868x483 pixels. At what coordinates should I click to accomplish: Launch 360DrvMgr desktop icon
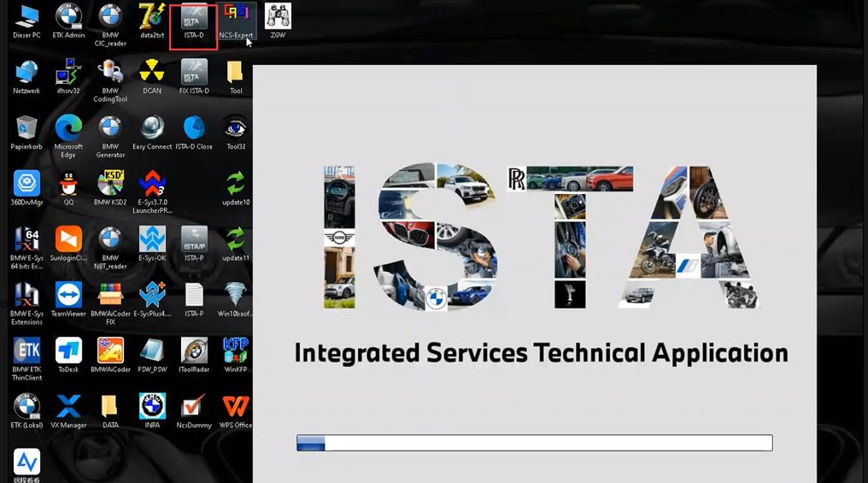(26, 188)
